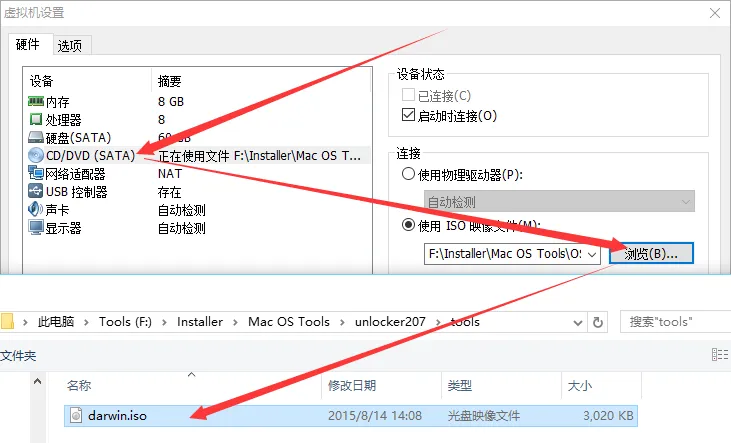Image resolution: width=731 pixels, height=443 pixels.
Task: Select 使用物理驱动器(P) radio button
Action: pyautogui.click(x=408, y=174)
